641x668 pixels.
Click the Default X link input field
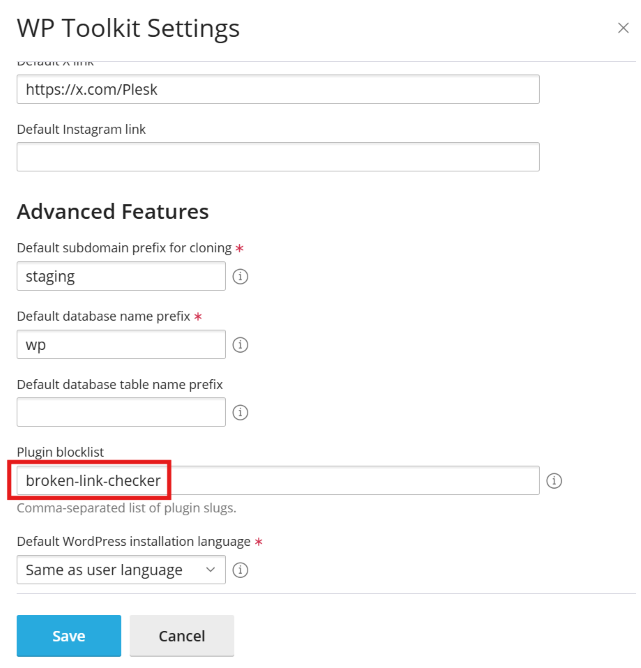278,89
